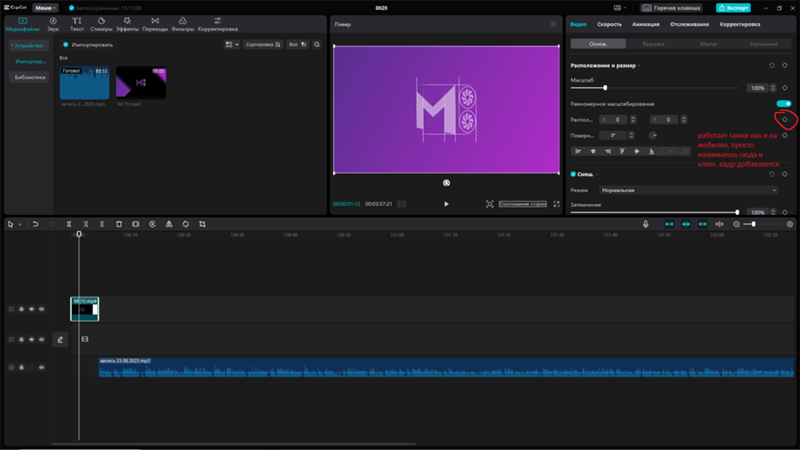The width and height of the screenshot is (800, 450).
Task: Mute the audio track запись mp3
Action: point(41,367)
